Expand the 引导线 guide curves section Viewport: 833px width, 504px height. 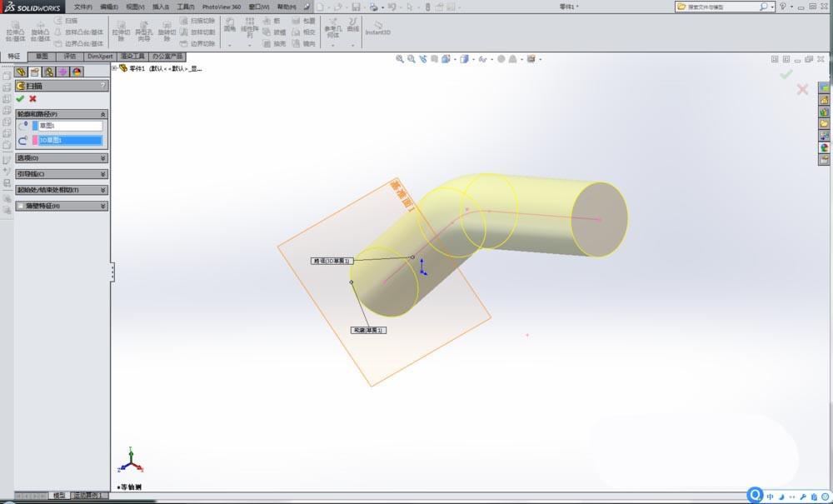59,174
